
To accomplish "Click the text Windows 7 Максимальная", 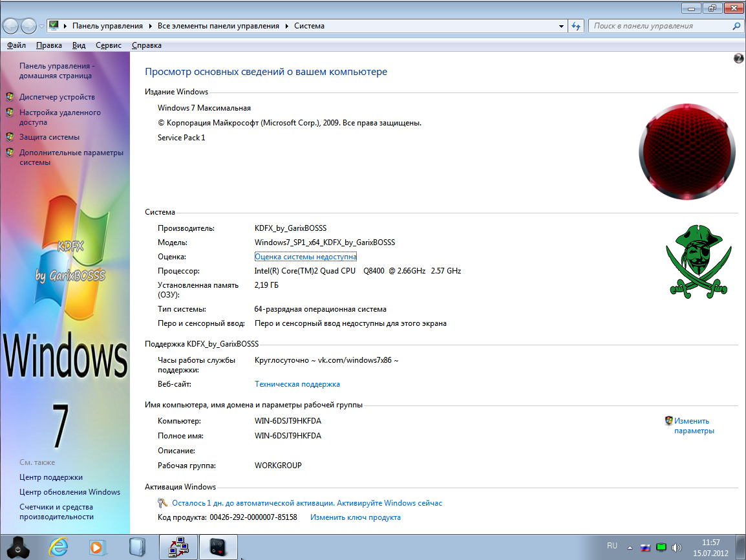I will point(204,108).
